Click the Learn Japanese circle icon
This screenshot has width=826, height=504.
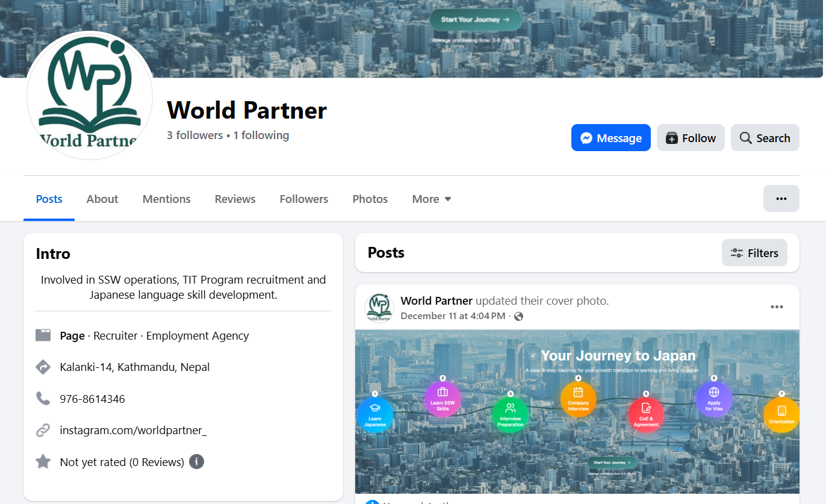point(375,415)
